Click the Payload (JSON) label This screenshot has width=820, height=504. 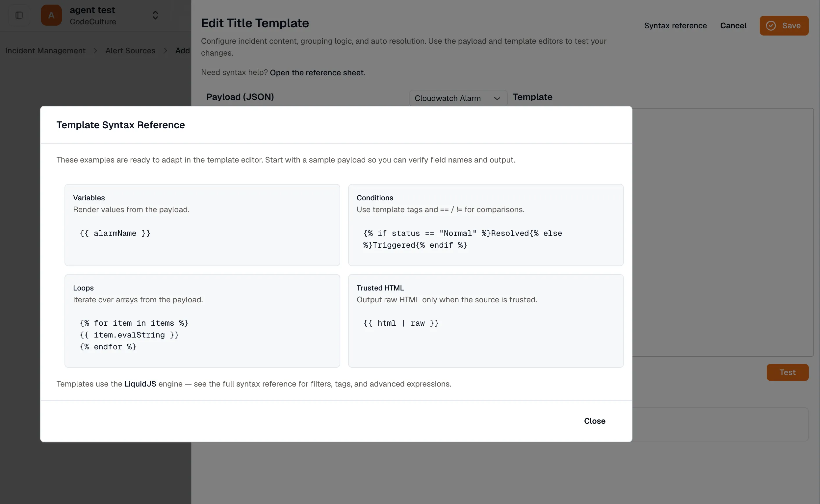pyautogui.click(x=240, y=97)
